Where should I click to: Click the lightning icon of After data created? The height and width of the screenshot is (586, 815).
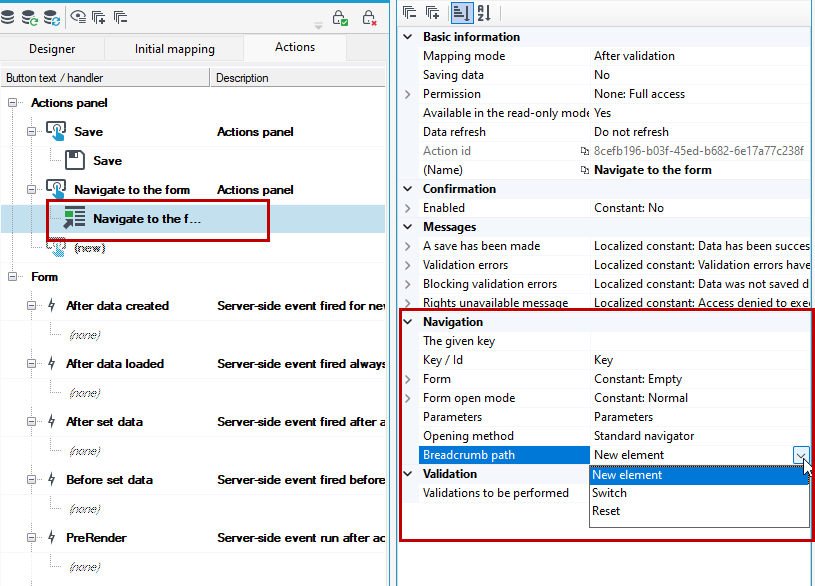[x=51, y=305]
